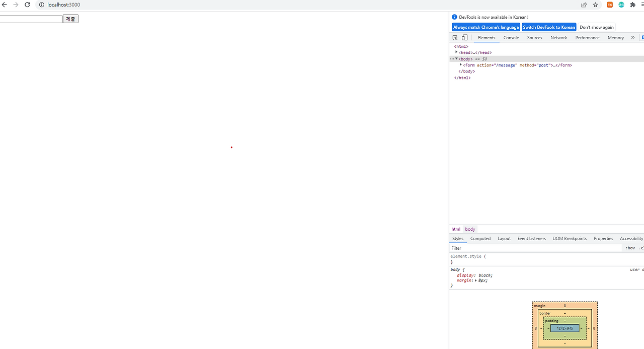Open the Accessibility pane
This screenshot has height=349, width=644.
coord(631,239)
